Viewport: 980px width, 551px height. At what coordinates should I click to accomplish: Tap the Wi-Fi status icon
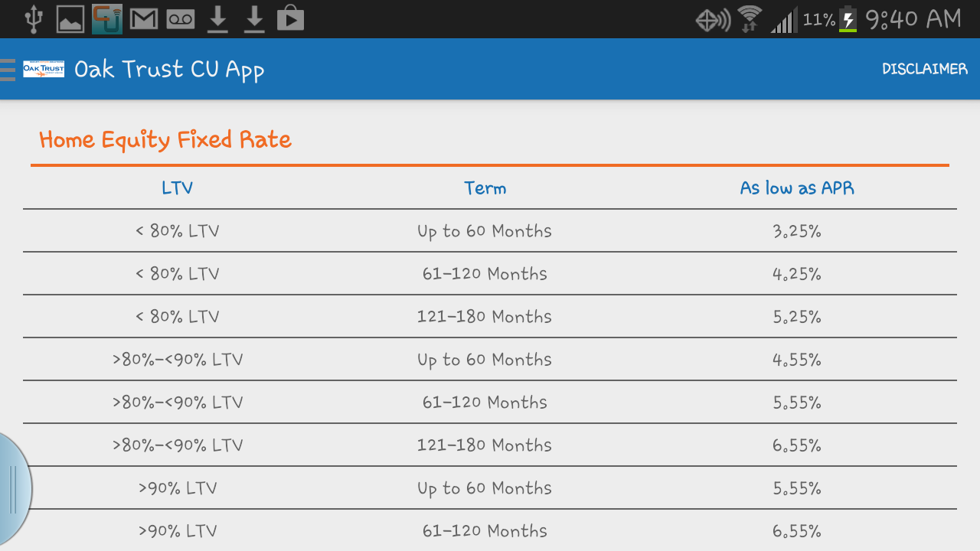pyautogui.click(x=750, y=19)
